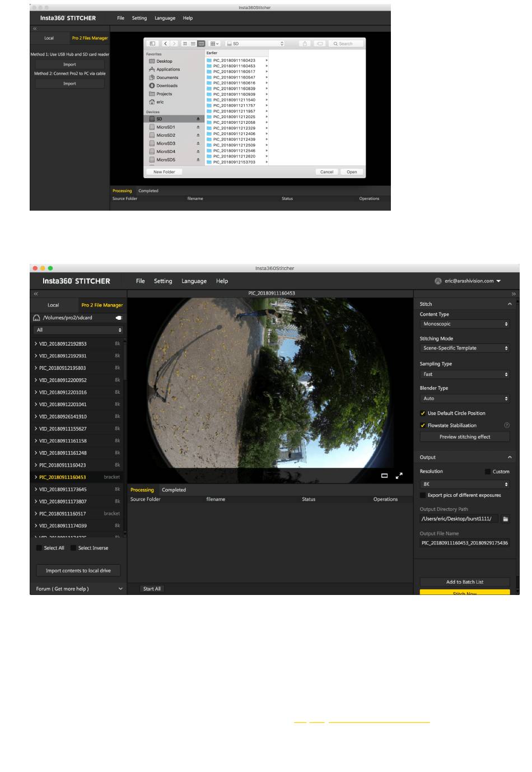Check the Select Inverse checkbox
The height and width of the screenshot is (772, 532).
tap(73, 548)
